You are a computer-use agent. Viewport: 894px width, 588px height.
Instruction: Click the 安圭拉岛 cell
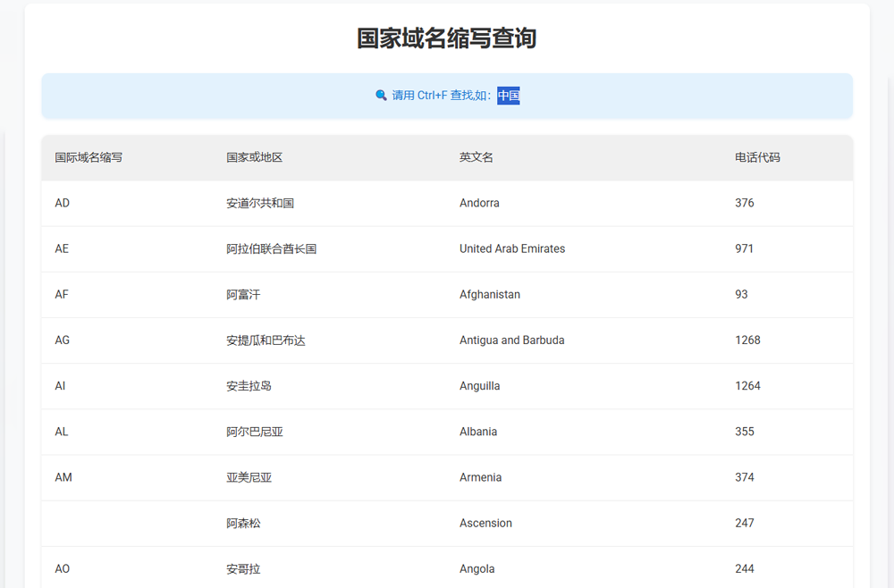click(x=249, y=386)
